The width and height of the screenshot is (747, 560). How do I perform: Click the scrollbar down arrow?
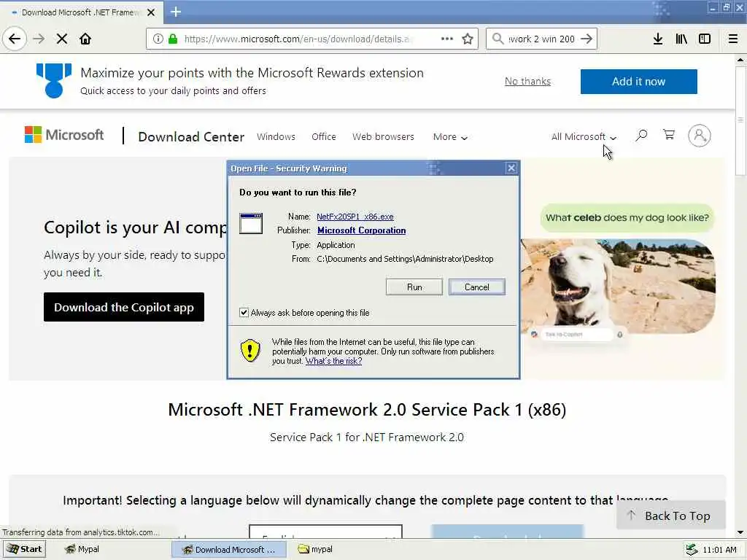(740, 532)
